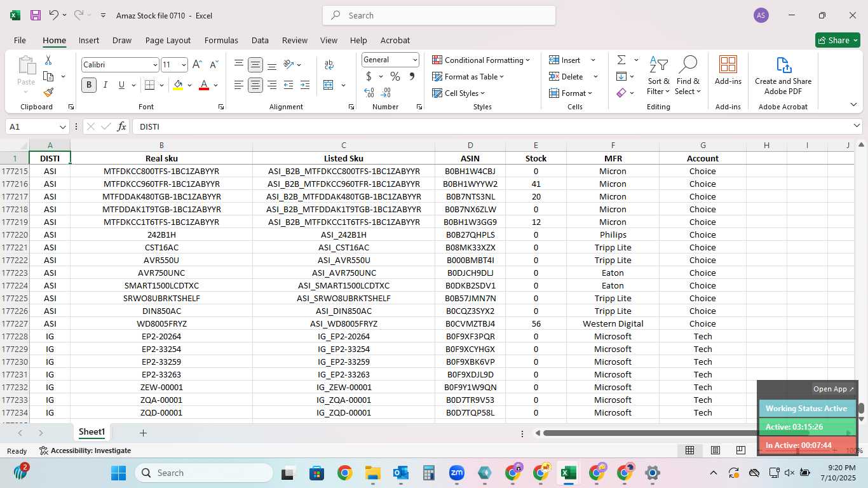Screen dimensions: 868x488
Task: Toggle Top Align
Action: [x=239, y=65]
